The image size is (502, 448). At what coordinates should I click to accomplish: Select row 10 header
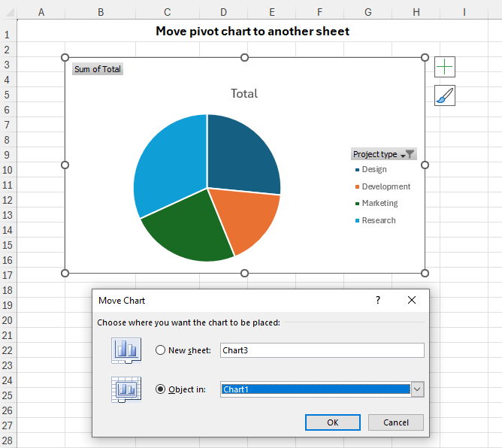(x=8, y=170)
